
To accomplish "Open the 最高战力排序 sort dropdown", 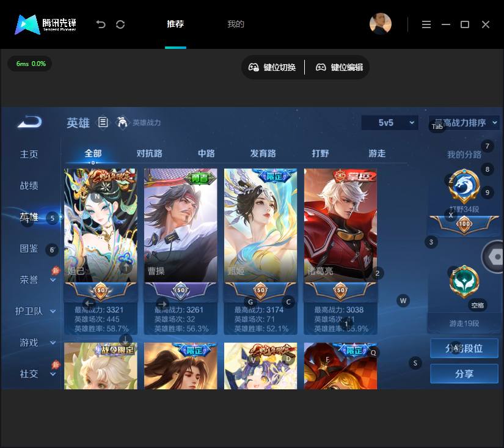I will (x=464, y=122).
